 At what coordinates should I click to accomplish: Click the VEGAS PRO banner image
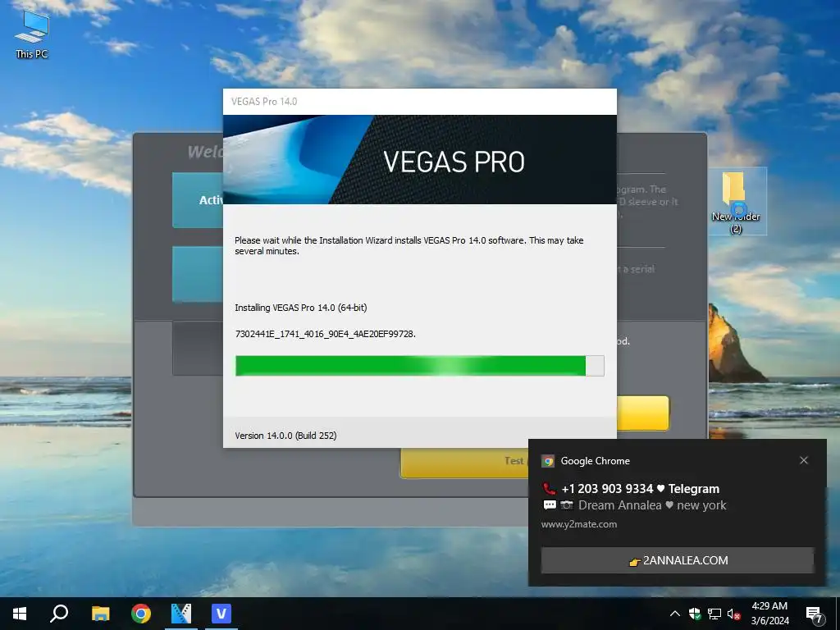[x=420, y=160]
